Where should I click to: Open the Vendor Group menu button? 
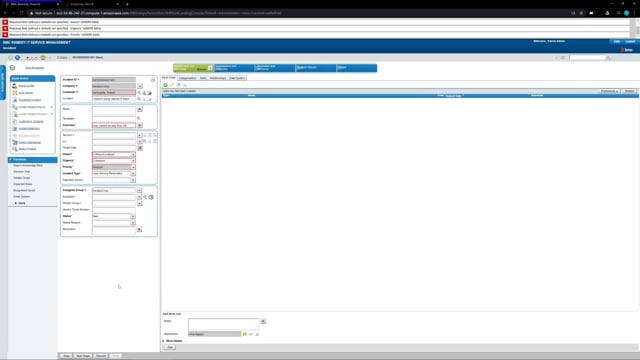[139, 203]
